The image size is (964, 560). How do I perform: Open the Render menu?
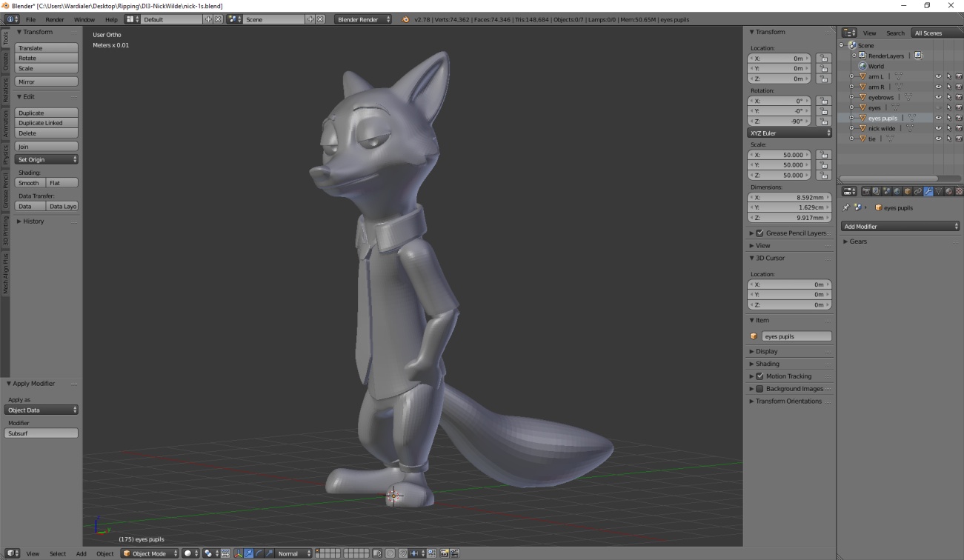[54, 19]
